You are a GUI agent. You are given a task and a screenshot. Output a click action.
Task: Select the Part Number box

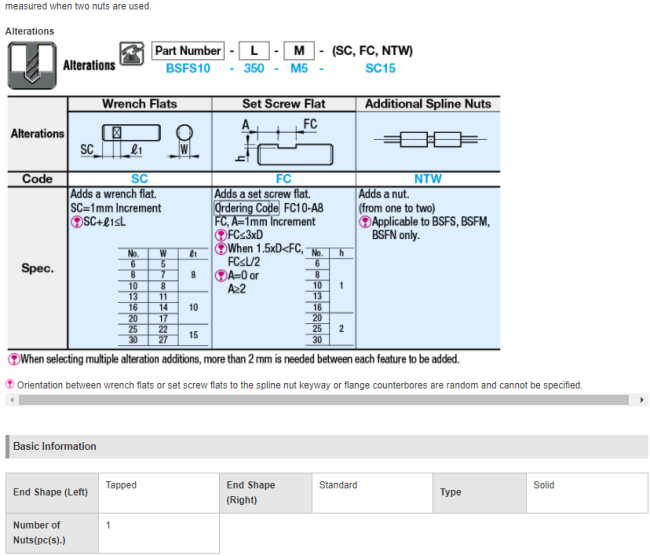(188, 51)
